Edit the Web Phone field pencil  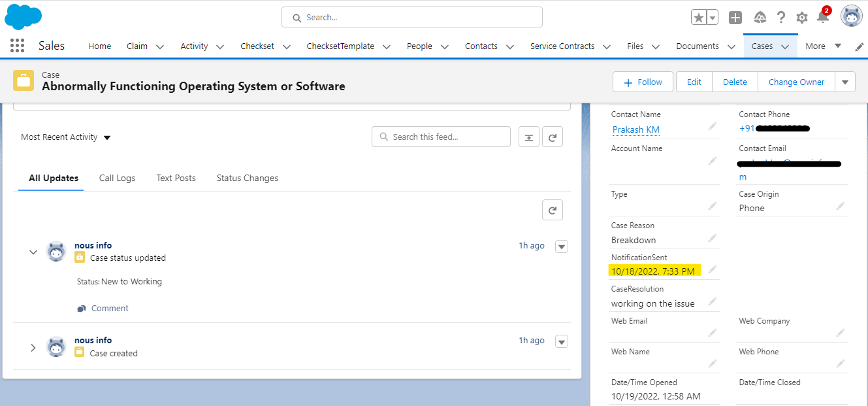tap(841, 364)
